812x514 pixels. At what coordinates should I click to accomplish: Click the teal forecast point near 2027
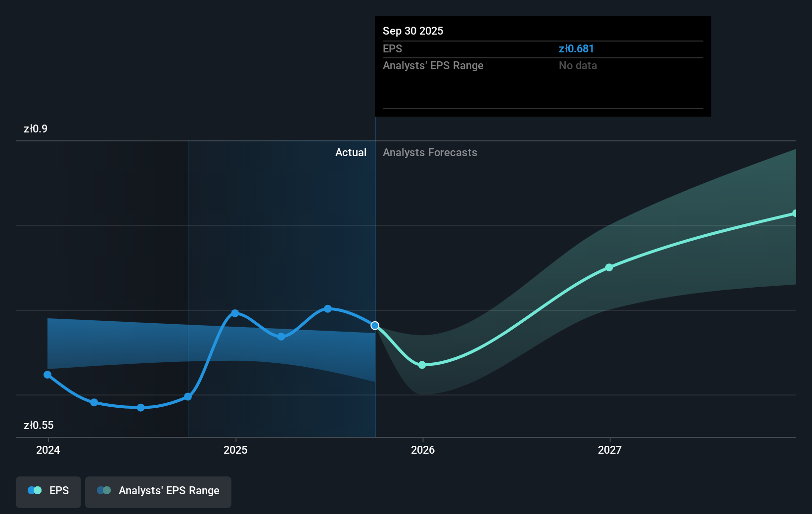(x=609, y=267)
